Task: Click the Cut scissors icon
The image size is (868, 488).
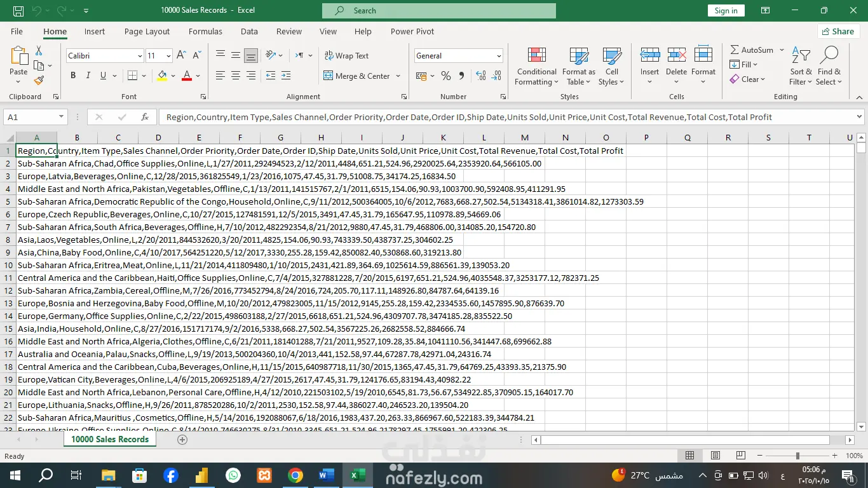Action: point(39,51)
